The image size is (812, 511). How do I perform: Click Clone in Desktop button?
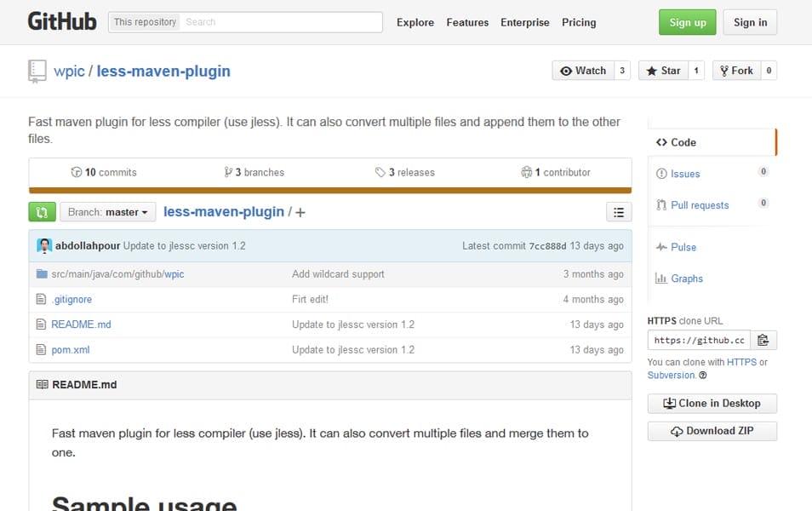point(712,403)
